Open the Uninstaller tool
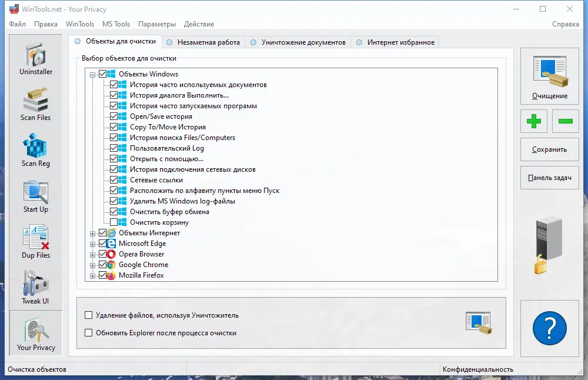This screenshot has height=380, width=588. tap(36, 59)
